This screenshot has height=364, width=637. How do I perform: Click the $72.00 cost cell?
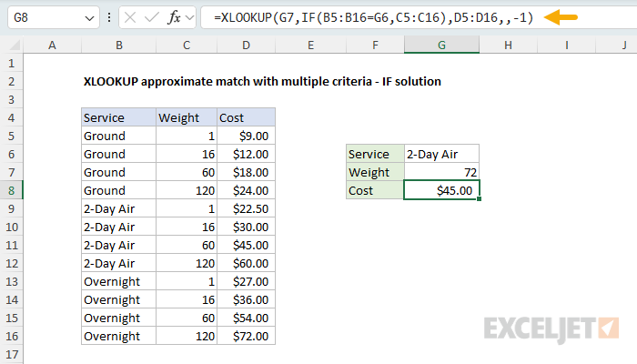[247, 336]
